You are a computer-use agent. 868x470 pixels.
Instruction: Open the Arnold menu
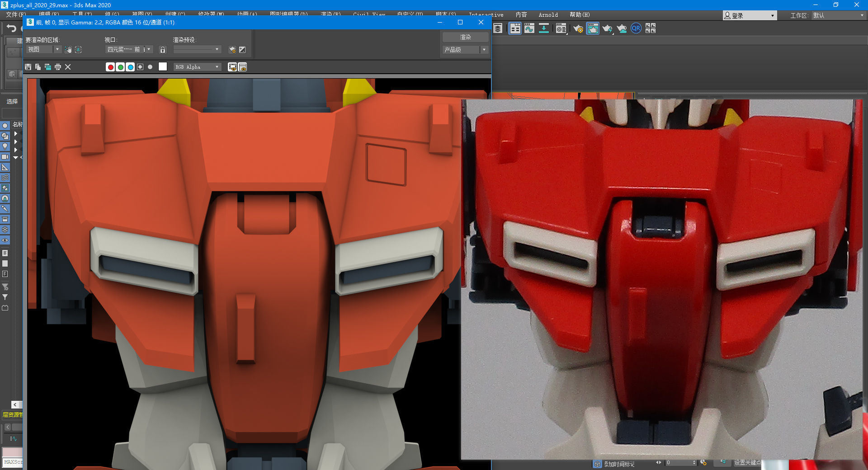click(x=548, y=14)
